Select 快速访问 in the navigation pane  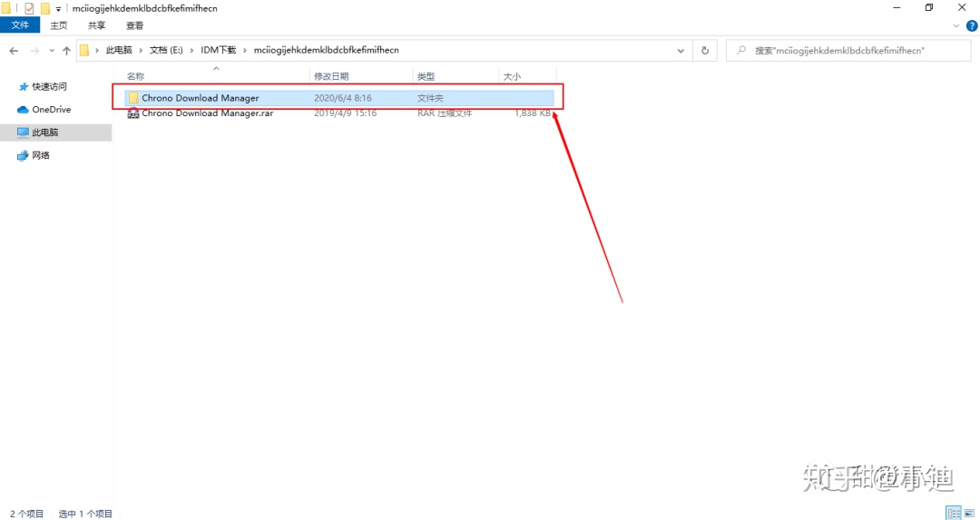[x=43, y=86]
